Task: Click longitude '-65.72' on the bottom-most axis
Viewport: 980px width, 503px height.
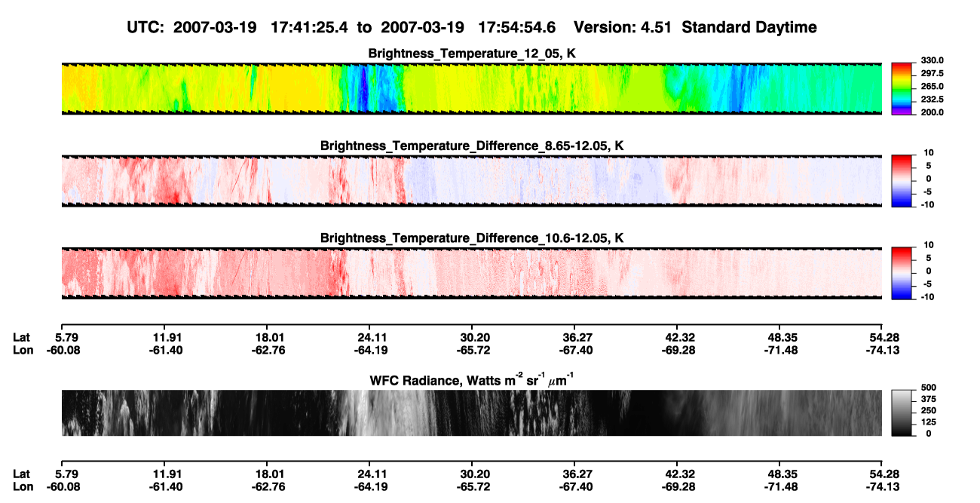Action: tap(472, 487)
